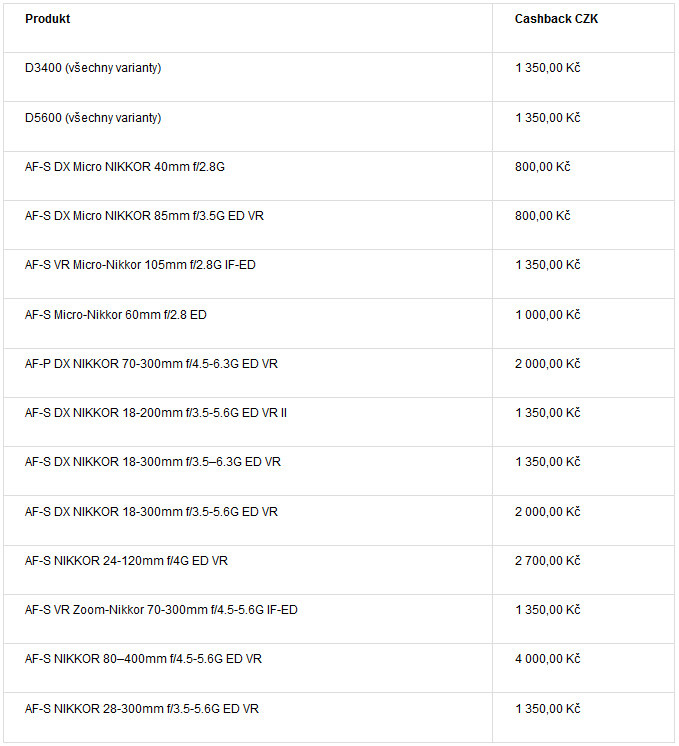
Task: Click AF-S DX NIKKOR 18-300mm f/3.5-5.6G
Action: [x=151, y=512]
